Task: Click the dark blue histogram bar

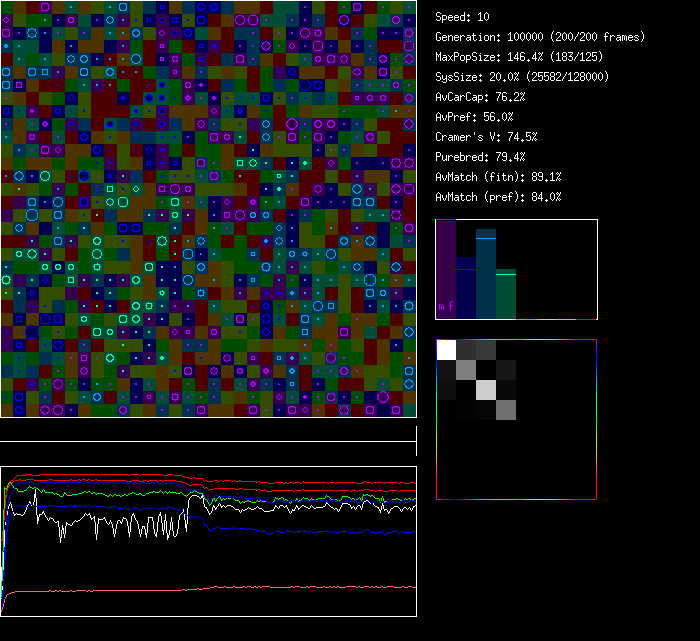Action: point(466,288)
